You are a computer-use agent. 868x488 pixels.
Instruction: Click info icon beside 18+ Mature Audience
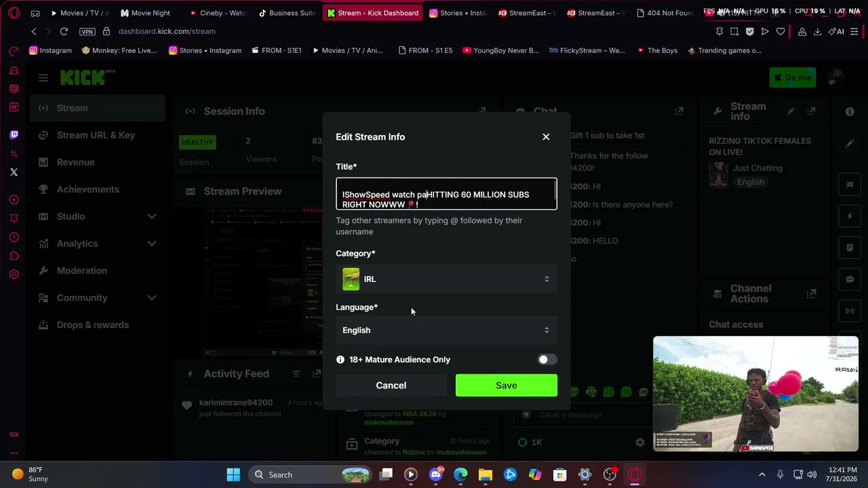[340, 360]
